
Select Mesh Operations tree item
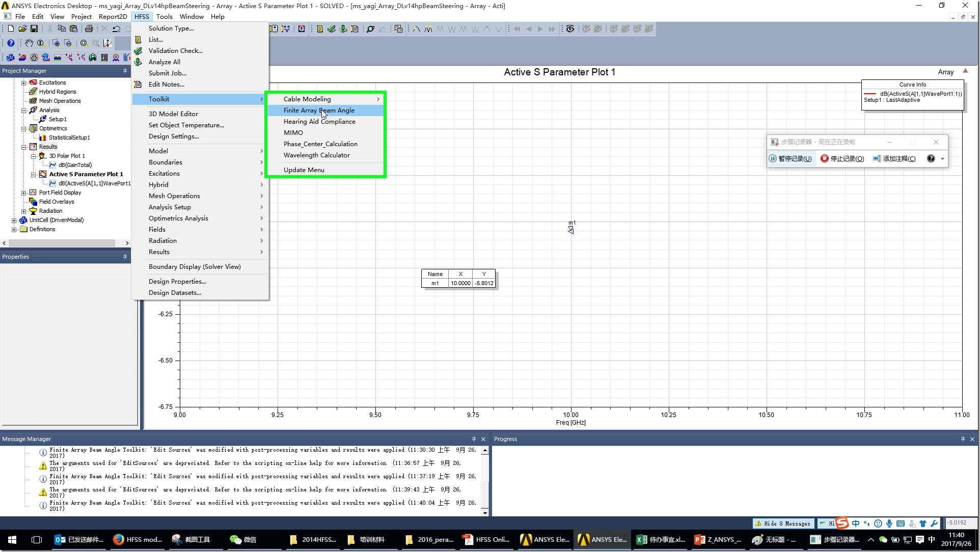pos(60,101)
